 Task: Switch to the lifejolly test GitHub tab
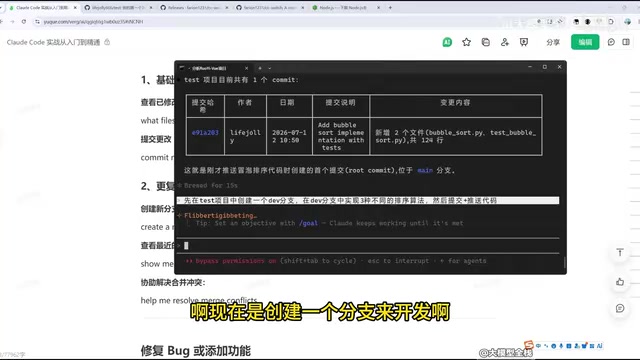(x=118, y=8)
